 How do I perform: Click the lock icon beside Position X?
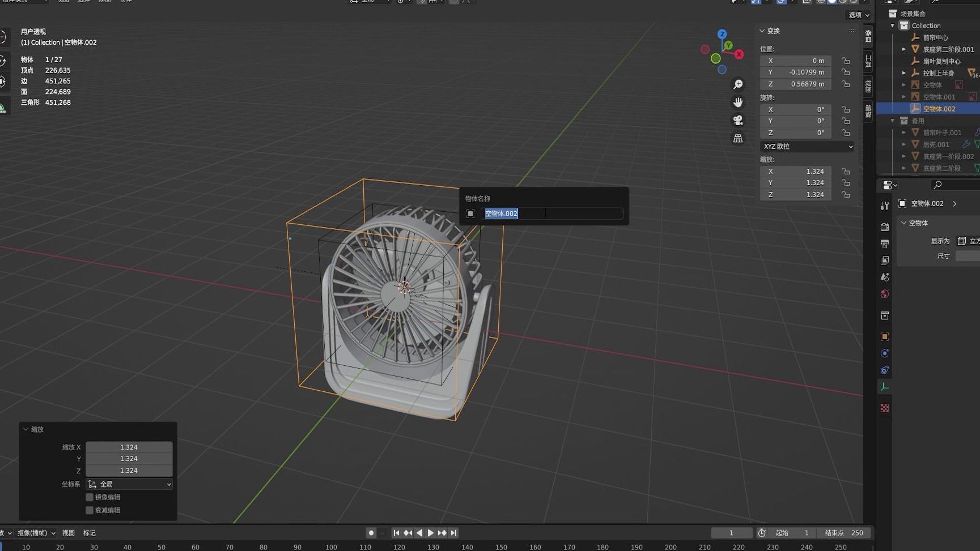846,61
